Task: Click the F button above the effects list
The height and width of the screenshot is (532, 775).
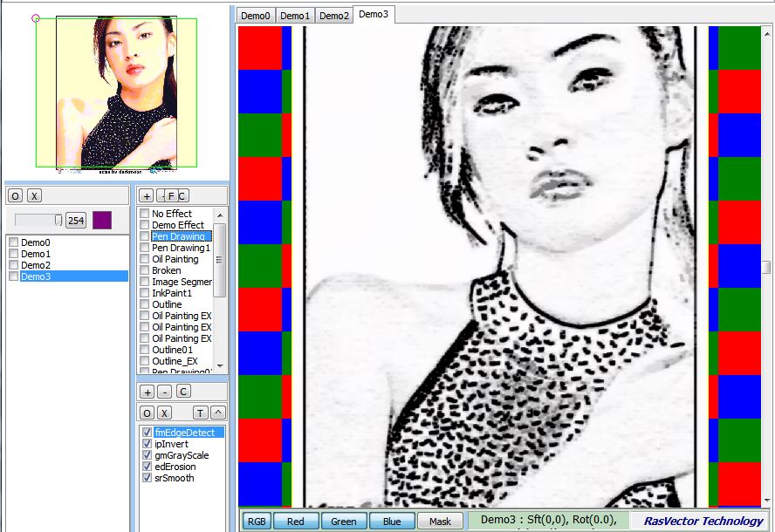Action: (x=171, y=196)
